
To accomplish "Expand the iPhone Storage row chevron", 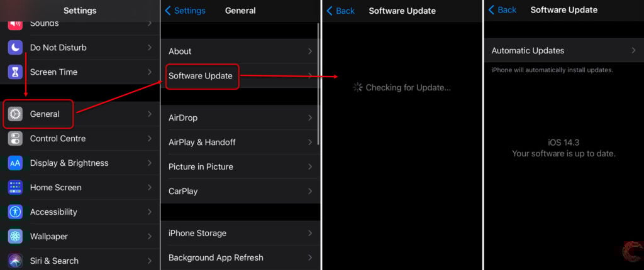I will (x=309, y=233).
